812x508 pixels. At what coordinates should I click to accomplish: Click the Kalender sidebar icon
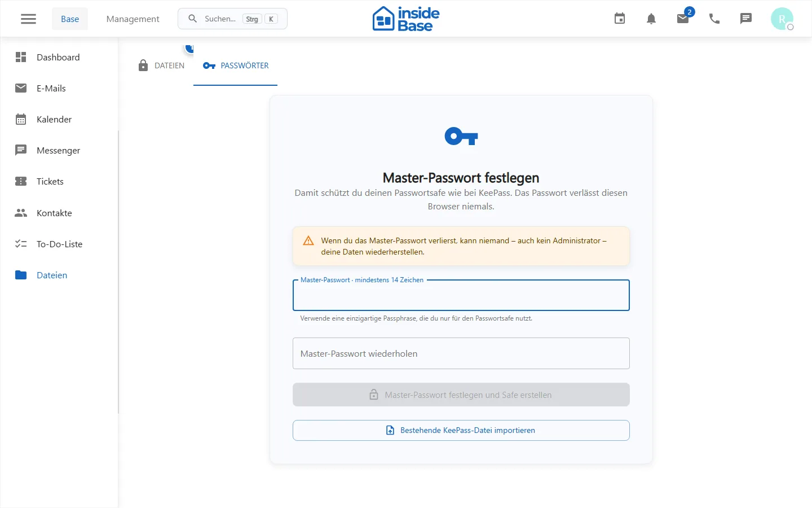(21, 119)
